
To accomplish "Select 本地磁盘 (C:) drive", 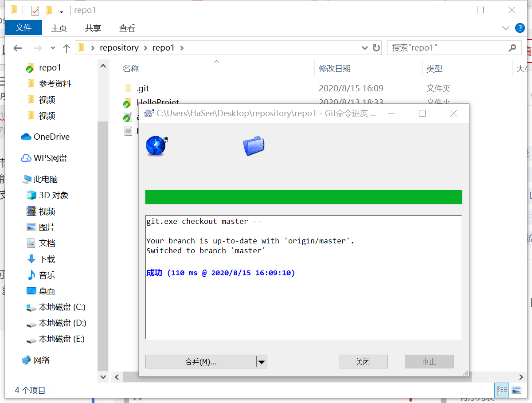I will [x=62, y=307].
